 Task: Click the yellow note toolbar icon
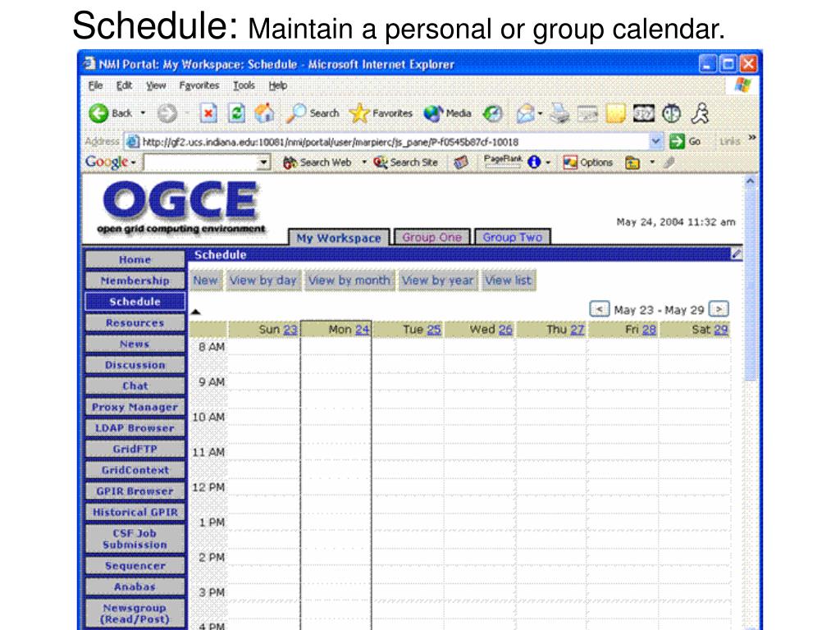615,113
